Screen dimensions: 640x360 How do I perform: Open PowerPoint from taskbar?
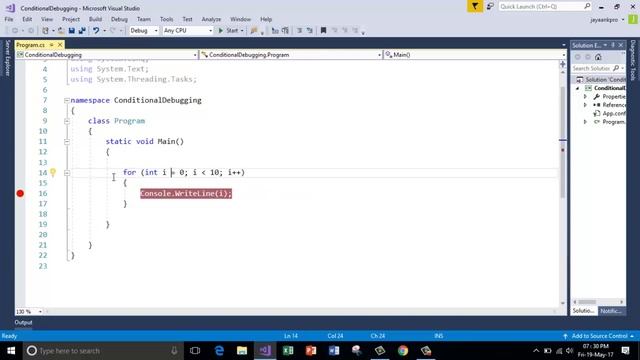click(311, 351)
